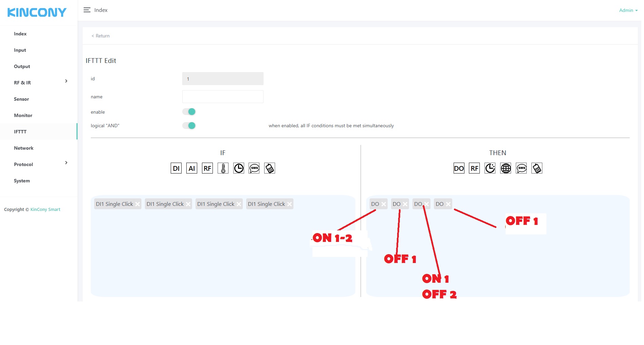Expand the Protocol submenu
Image resolution: width=644 pixels, height=345 pixels.
[x=66, y=163]
